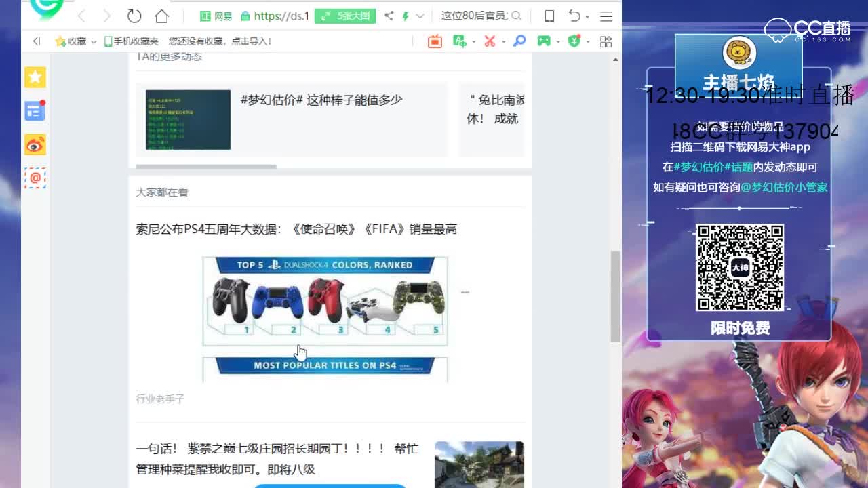Open the 紫禁之巅七级庄园招长期园丁 post
The width and height of the screenshot is (868, 488).
pos(277,459)
